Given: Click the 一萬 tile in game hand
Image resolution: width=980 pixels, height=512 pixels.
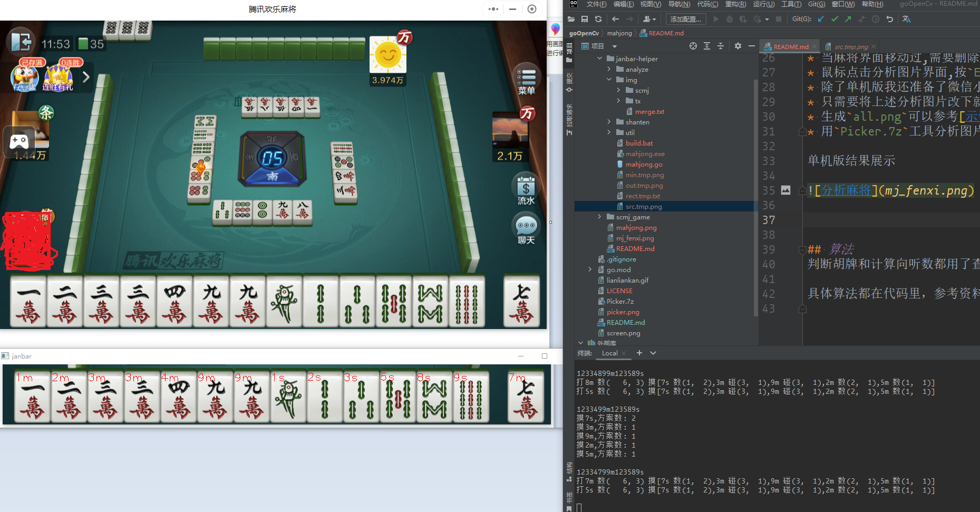Looking at the screenshot, I should tap(28, 301).
